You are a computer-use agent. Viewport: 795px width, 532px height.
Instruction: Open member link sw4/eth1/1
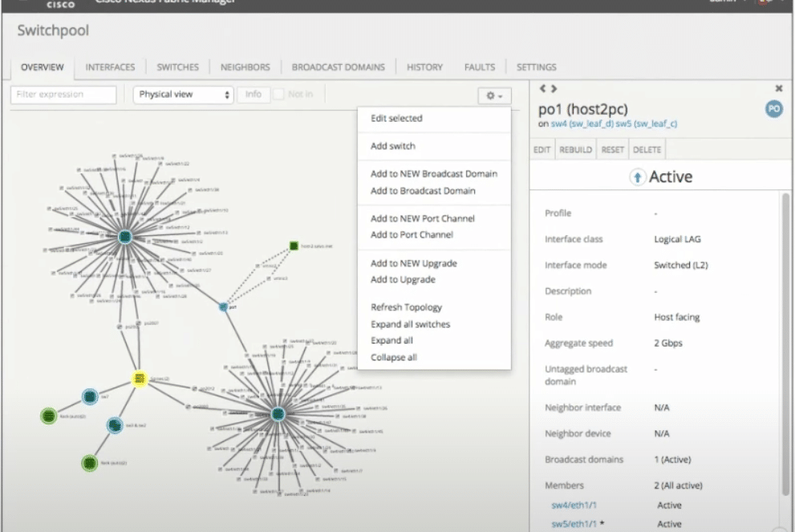(x=574, y=506)
